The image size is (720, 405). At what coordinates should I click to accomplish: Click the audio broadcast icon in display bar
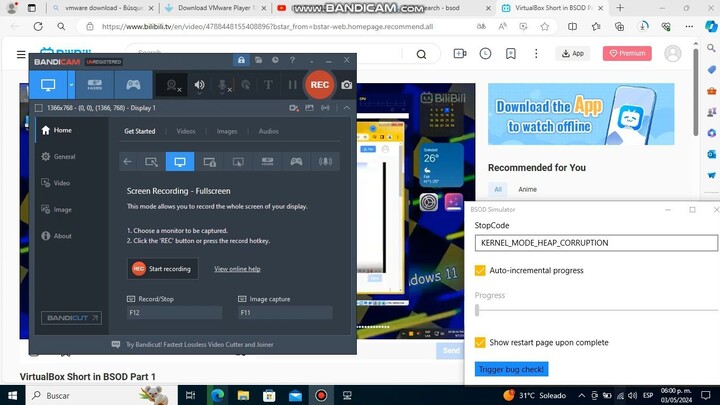pos(325,108)
